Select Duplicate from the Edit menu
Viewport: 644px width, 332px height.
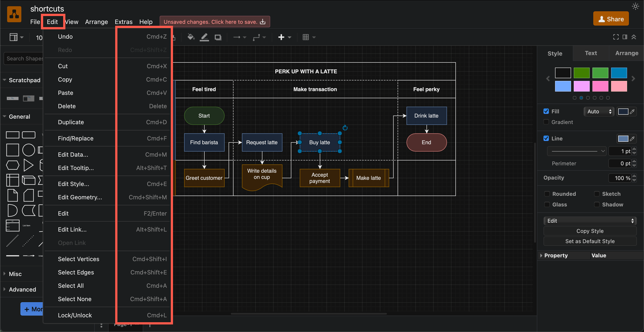point(71,122)
